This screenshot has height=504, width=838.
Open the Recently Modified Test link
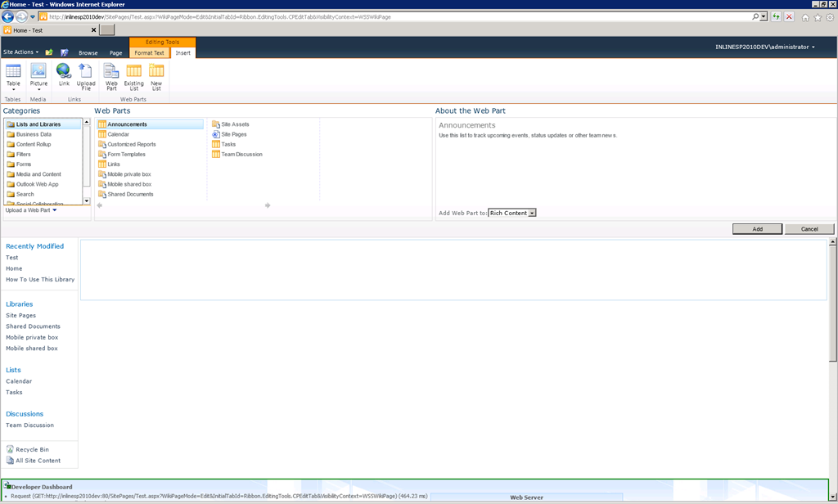coord(11,257)
